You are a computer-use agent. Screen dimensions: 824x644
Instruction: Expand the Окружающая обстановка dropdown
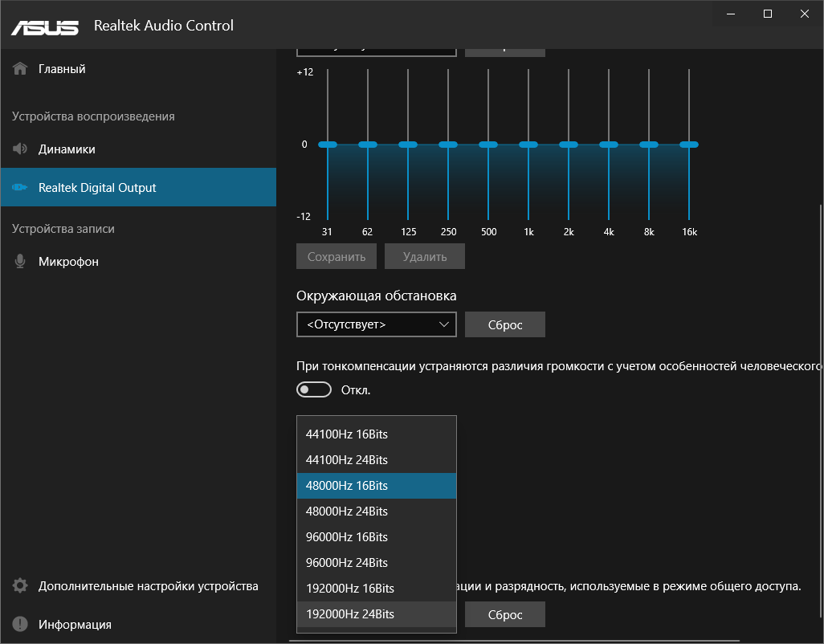tap(376, 324)
